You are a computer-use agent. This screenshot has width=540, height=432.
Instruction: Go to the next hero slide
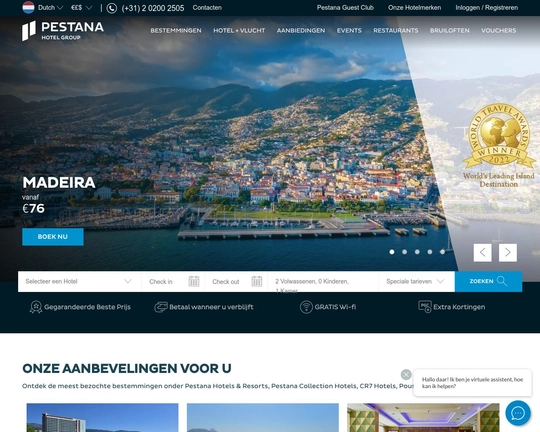pos(508,253)
